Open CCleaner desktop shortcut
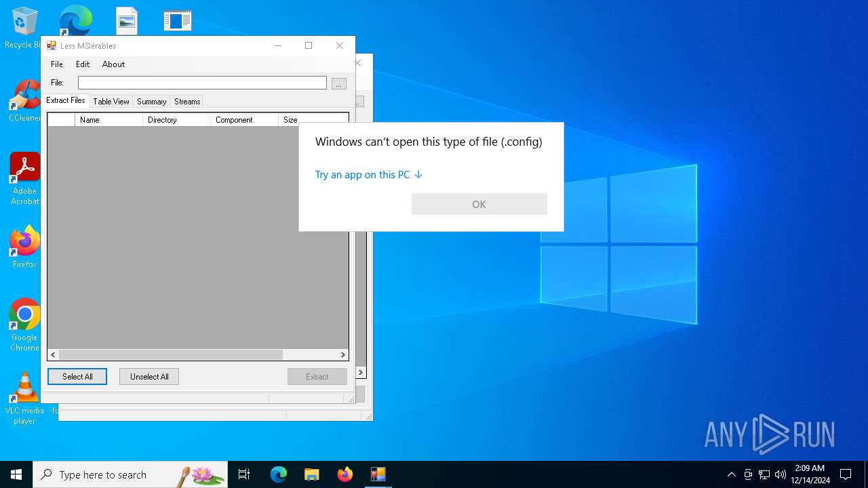 tap(24, 102)
